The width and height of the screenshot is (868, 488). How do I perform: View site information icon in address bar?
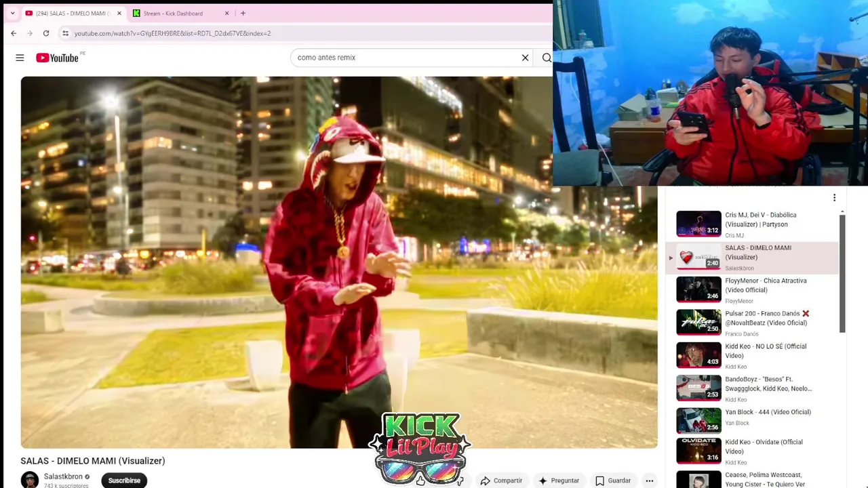coord(65,33)
